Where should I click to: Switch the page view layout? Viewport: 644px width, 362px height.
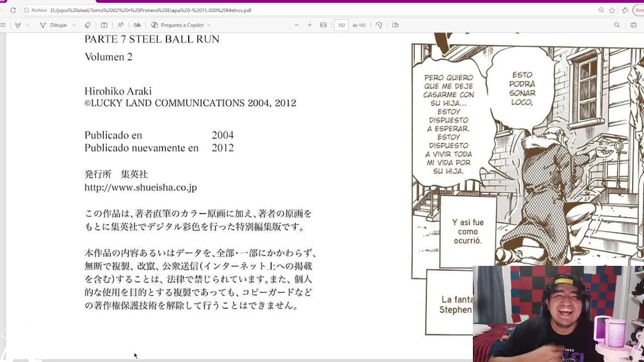tap(395, 25)
